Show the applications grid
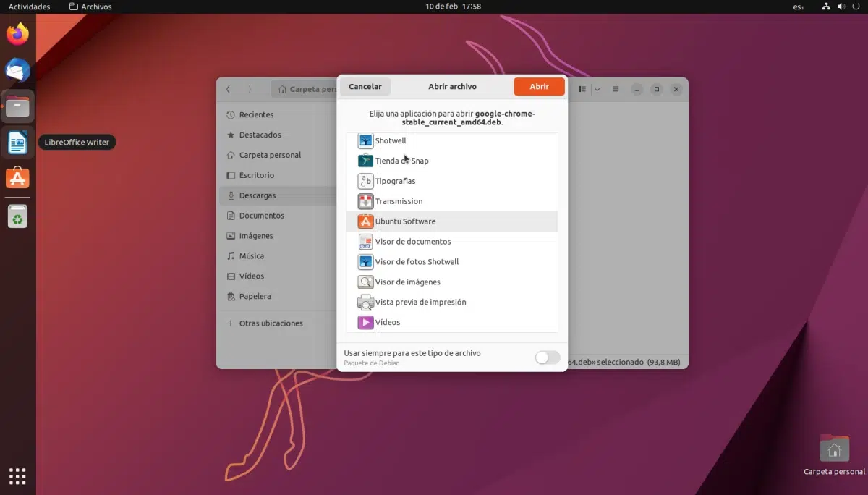 (x=17, y=475)
